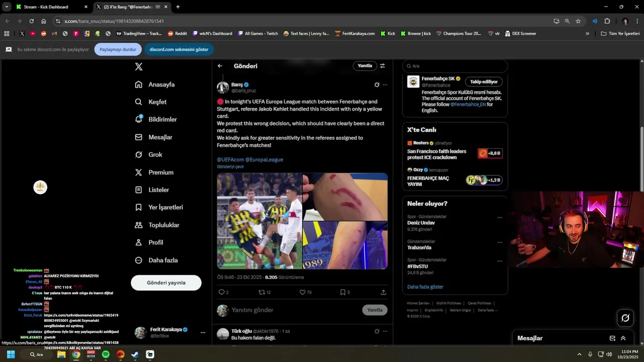Image resolution: width=644 pixels, height=362 pixels.
Task: Open Keşfet search page
Action: (151, 102)
